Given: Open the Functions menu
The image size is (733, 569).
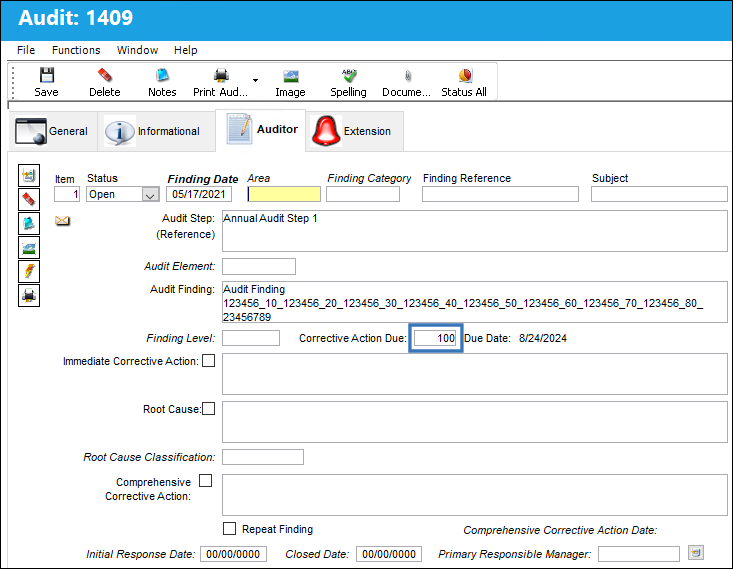Looking at the screenshot, I should [x=76, y=50].
